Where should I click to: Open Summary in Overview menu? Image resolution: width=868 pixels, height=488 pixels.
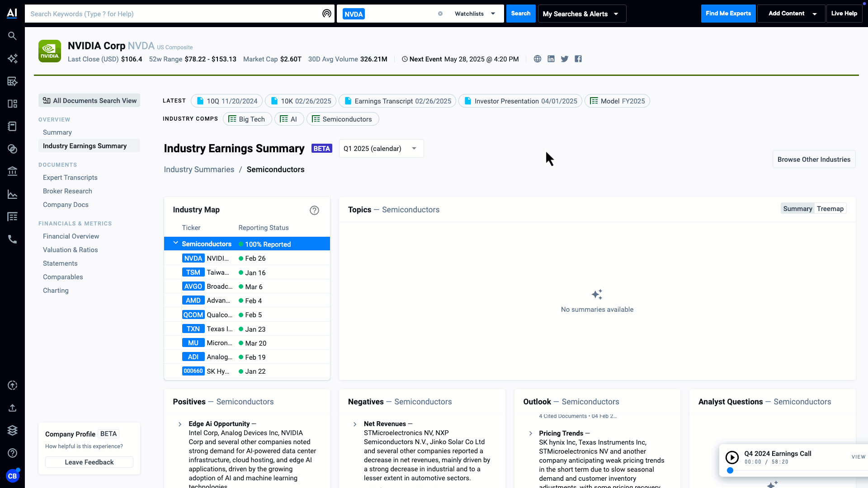(57, 132)
